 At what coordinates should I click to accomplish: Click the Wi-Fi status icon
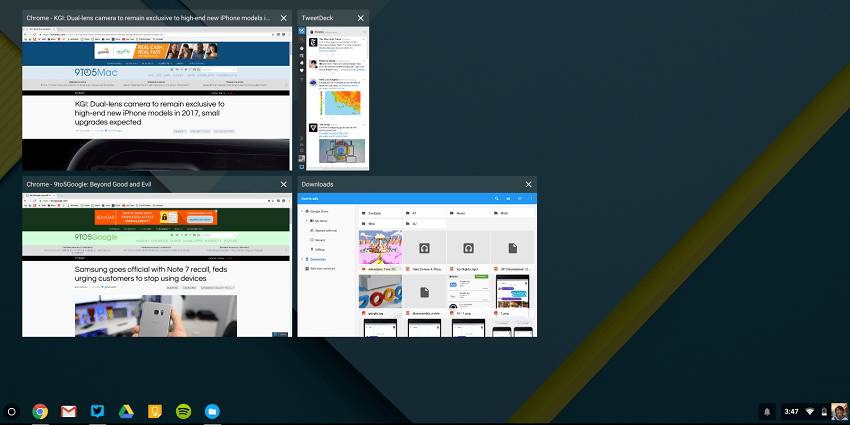coord(810,412)
